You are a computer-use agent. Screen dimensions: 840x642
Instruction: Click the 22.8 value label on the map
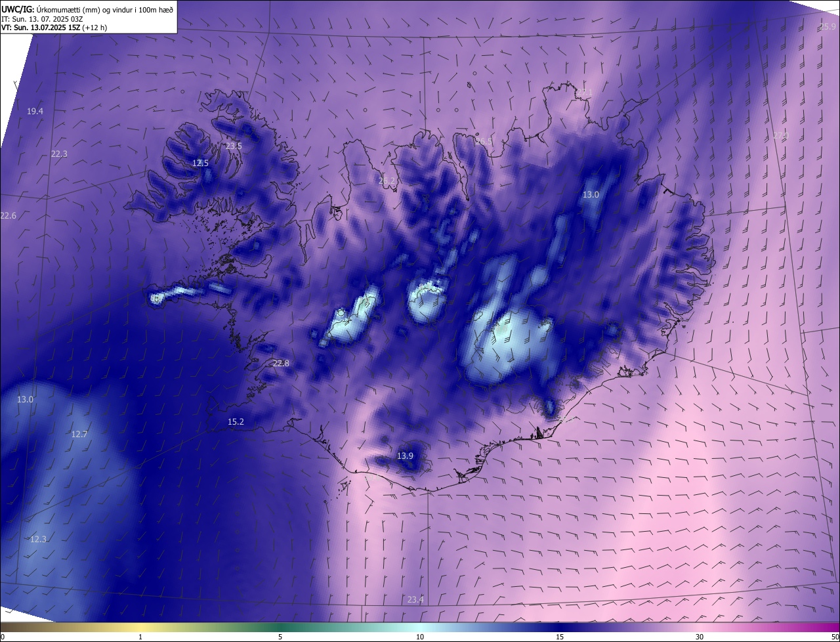click(281, 363)
